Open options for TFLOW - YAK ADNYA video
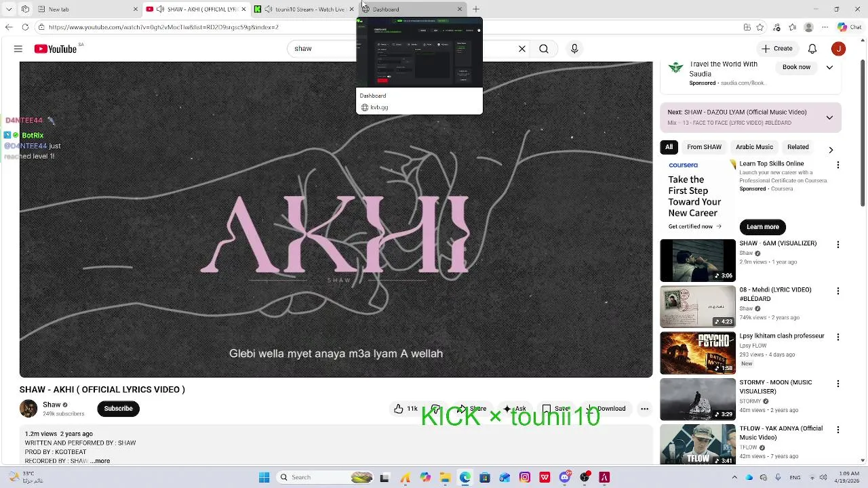The height and width of the screenshot is (488, 868). tap(838, 430)
